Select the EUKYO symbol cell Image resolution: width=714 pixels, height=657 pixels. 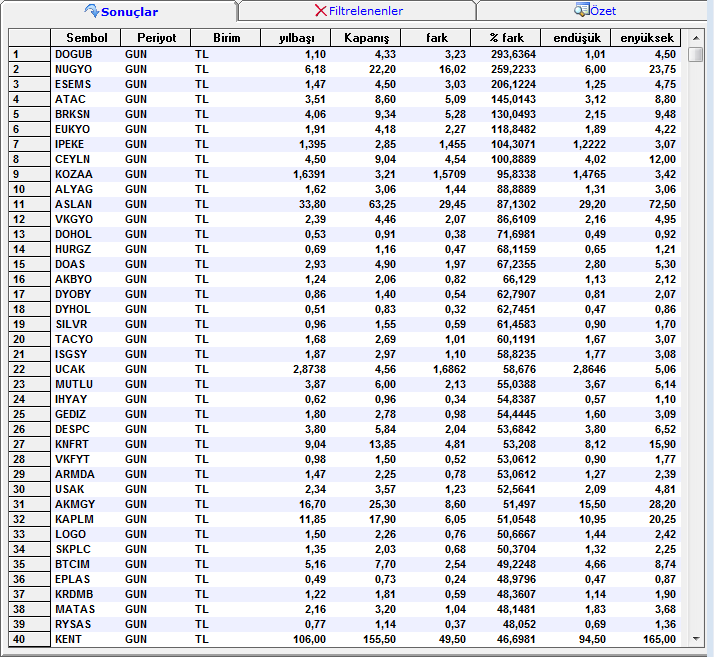coord(86,129)
